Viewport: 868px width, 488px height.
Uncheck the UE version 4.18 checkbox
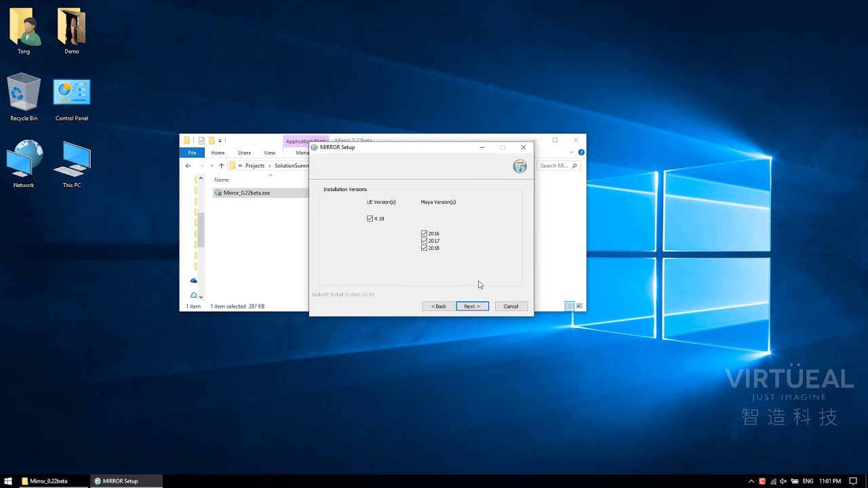pyautogui.click(x=370, y=219)
